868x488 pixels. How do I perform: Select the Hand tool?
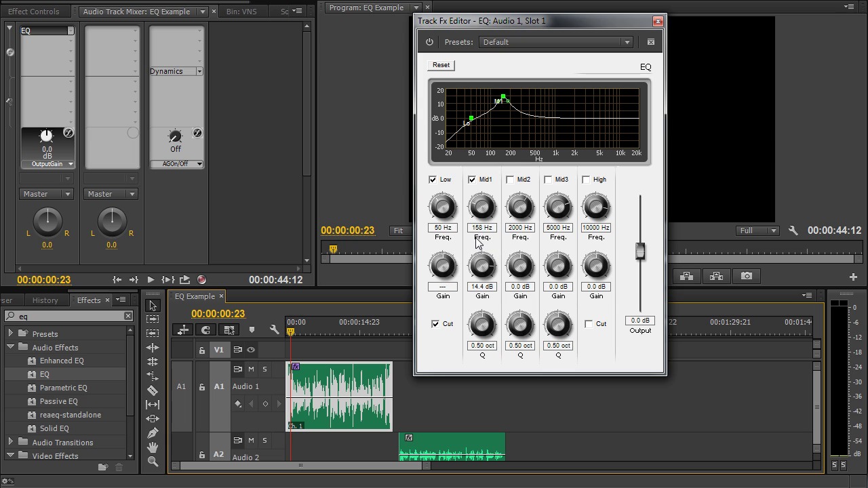[153, 447]
